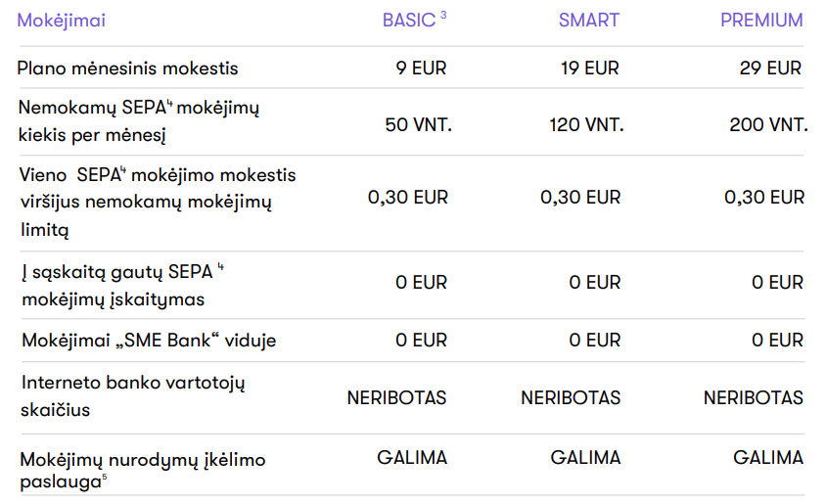Click the footnote 3 superscript next to BASIC

click(443, 16)
